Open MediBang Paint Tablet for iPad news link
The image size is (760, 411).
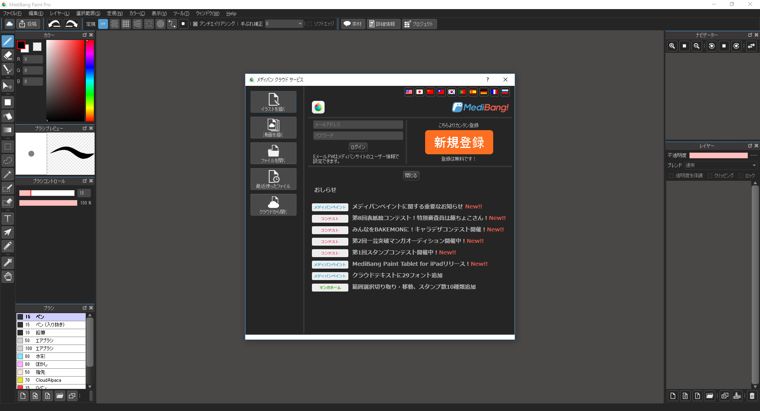point(420,264)
